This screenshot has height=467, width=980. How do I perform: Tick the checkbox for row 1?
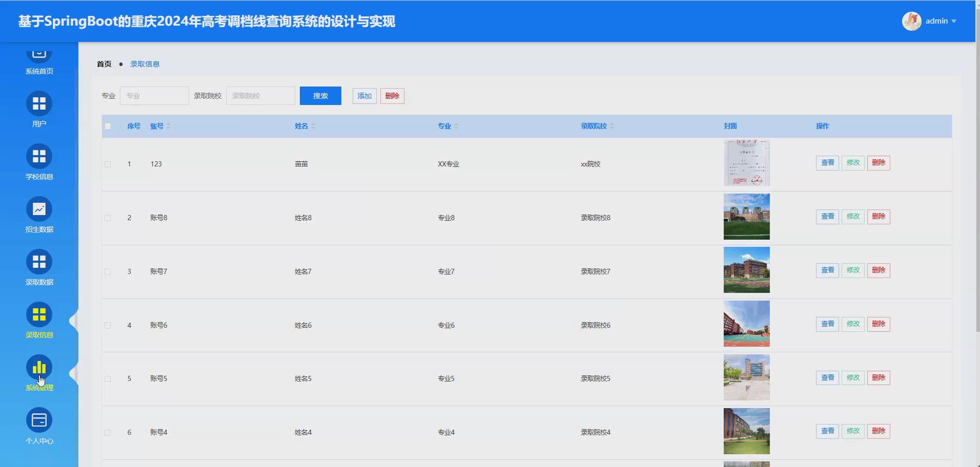tap(108, 164)
